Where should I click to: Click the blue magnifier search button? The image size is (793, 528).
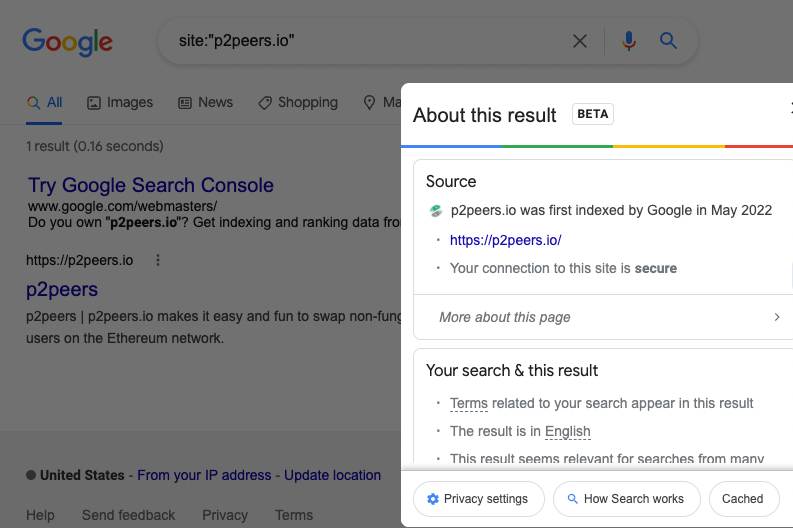(x=668, y=40)
